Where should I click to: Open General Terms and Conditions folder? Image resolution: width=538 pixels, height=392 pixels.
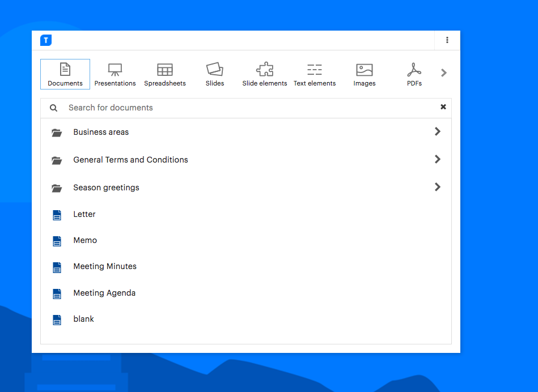(x=246, y=160)
